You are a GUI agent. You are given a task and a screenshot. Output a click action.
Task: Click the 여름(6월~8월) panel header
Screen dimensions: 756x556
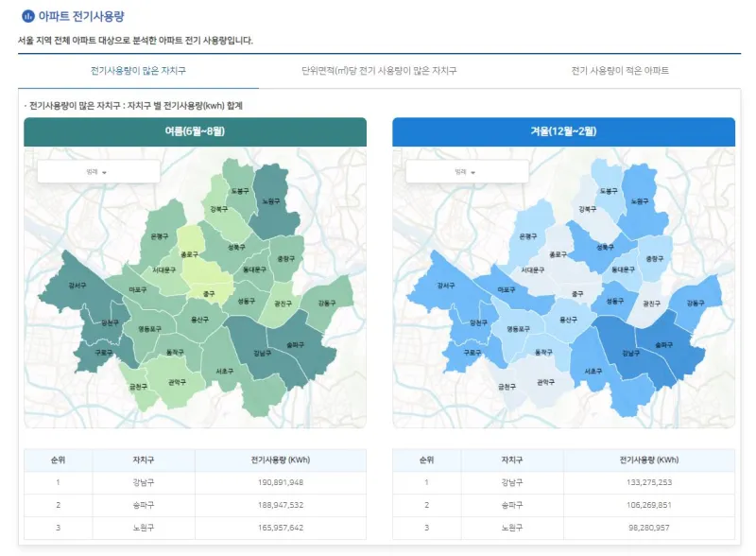[x=195, y=131]
